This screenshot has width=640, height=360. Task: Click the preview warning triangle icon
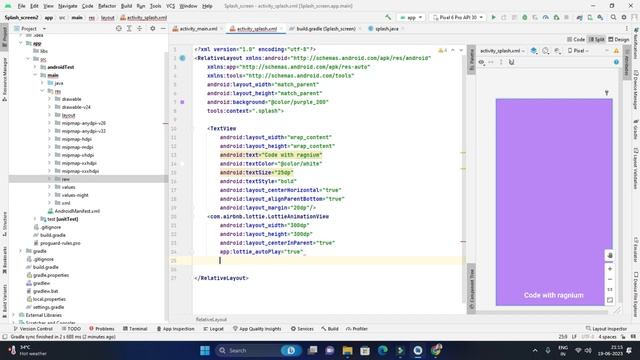pos(616,51)
